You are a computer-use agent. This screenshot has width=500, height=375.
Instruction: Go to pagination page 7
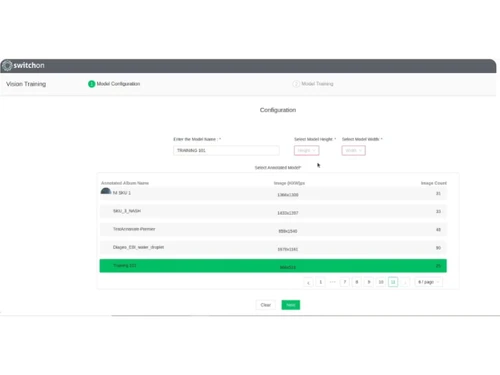345,282
